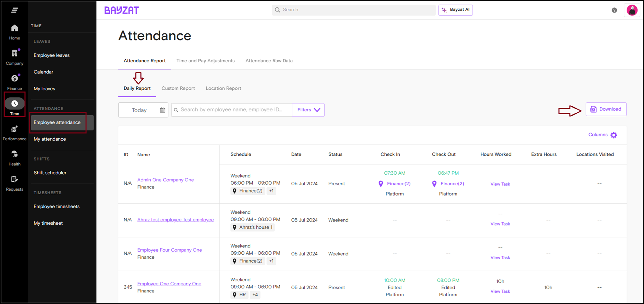Click the Extra Hours column header
The image size is (644, 304).
(x=544, y=154)
